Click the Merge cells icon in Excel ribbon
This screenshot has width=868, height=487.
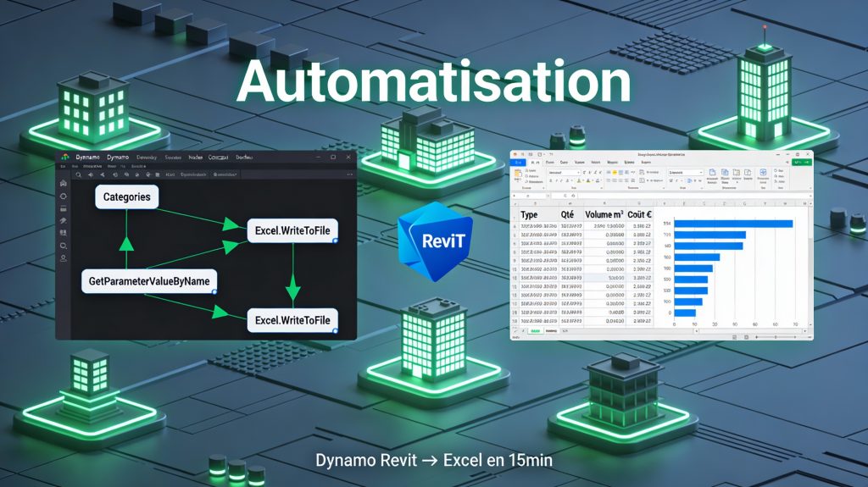pos(643,180)
